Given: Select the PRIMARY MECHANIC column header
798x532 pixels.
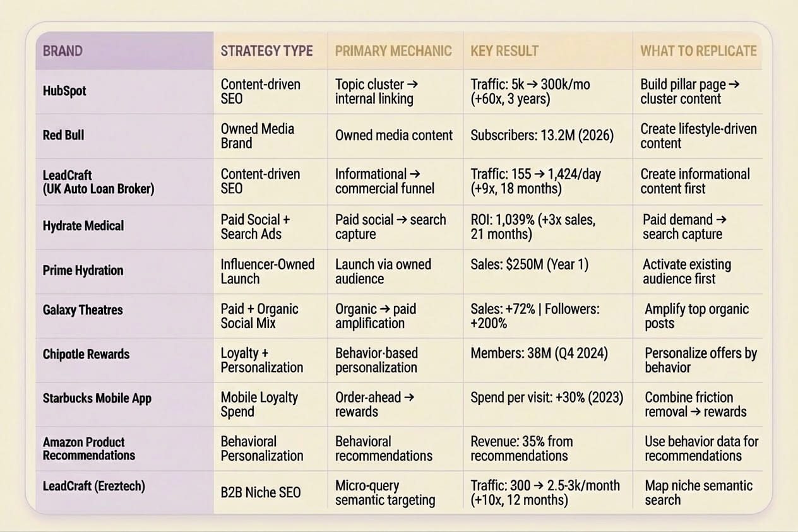Looking at the screenshot, I should click(x=393, y=51).
